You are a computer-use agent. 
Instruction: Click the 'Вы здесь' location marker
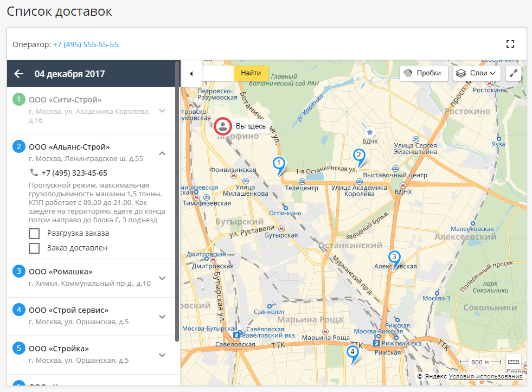click(x=222, y=126)
